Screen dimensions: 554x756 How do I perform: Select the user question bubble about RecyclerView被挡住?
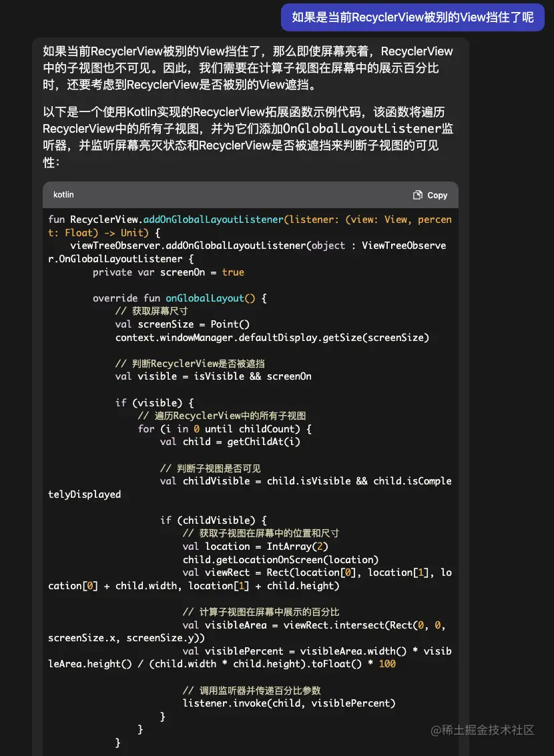[x=412, y=17]
